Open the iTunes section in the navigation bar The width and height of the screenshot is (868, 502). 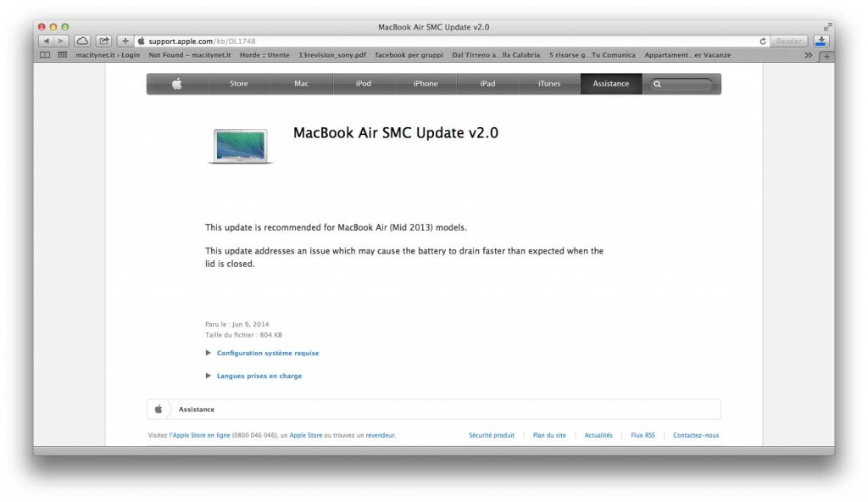pos(548,83)
